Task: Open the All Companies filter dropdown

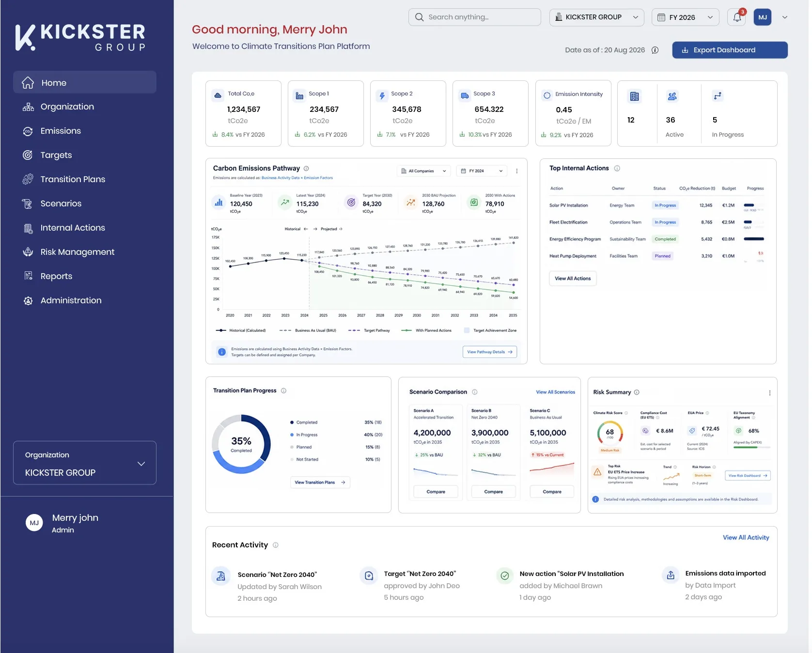Action: click(424, 171)
